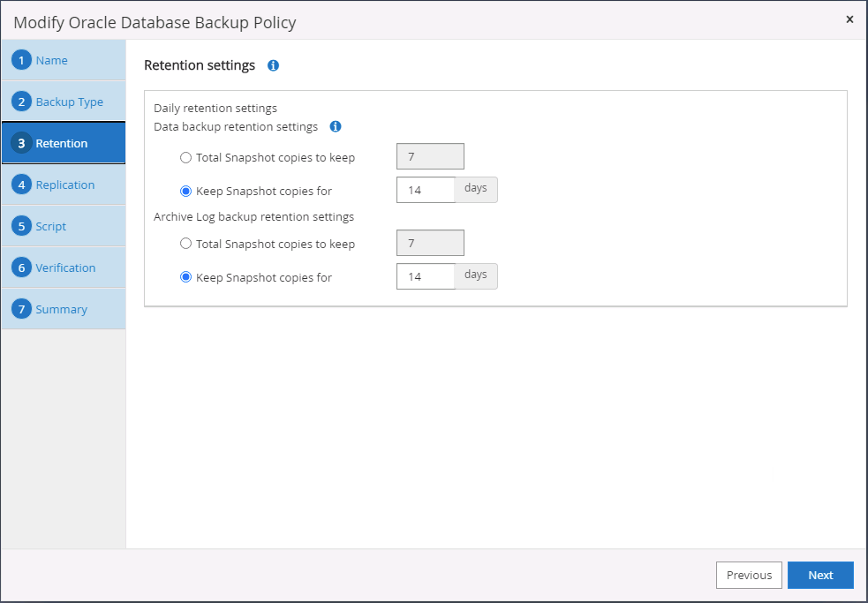
Task: Click the Next button
Action: 819,575
